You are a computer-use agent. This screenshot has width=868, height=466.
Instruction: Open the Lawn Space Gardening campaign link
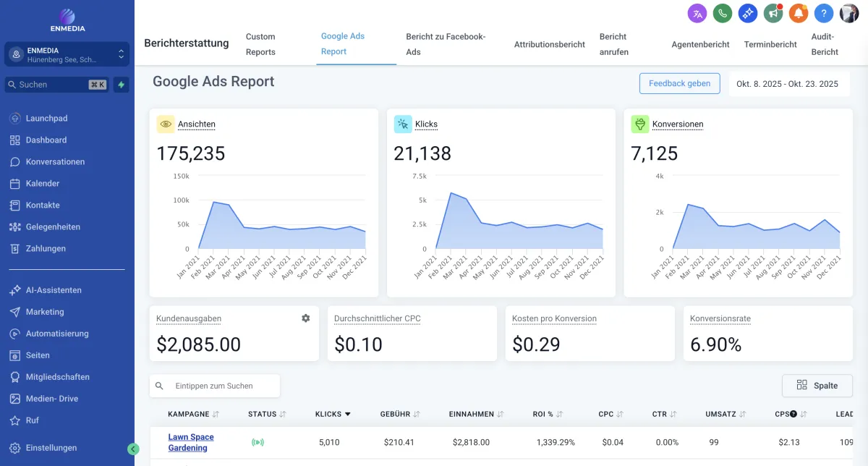coord(191,442)
